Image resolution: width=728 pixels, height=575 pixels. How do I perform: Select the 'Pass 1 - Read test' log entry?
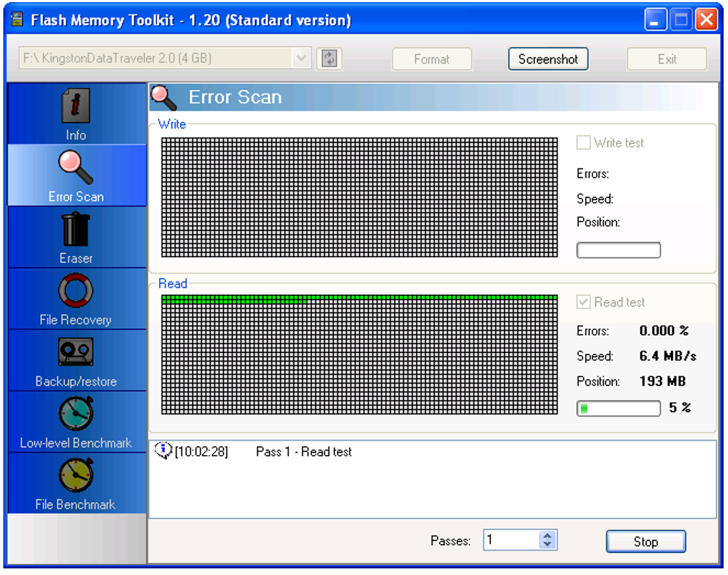point(303,452)
